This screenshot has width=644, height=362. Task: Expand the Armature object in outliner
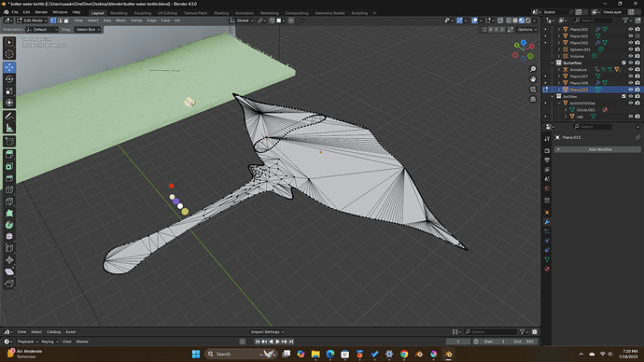558,70
